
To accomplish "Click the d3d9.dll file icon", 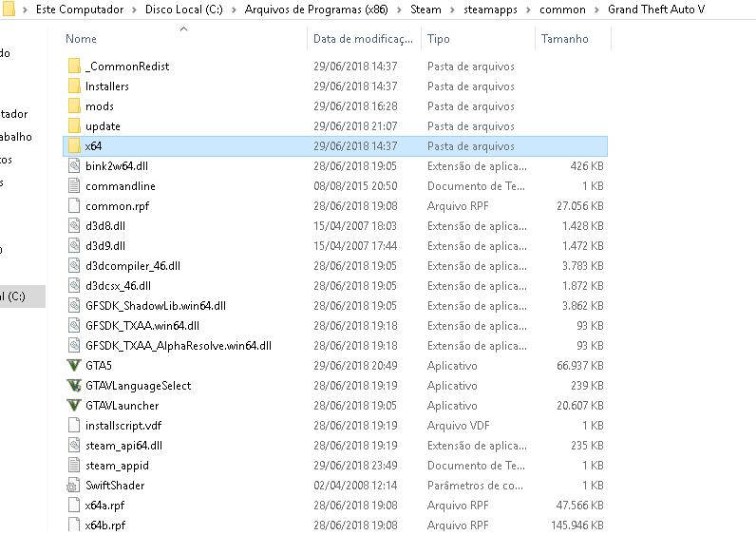I will coord(74,245).
